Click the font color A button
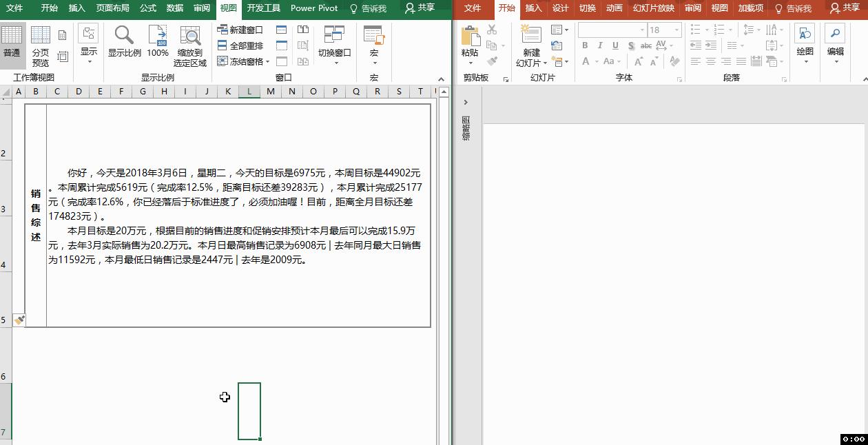Screen dimensions: 868x445 pos(586,61)
